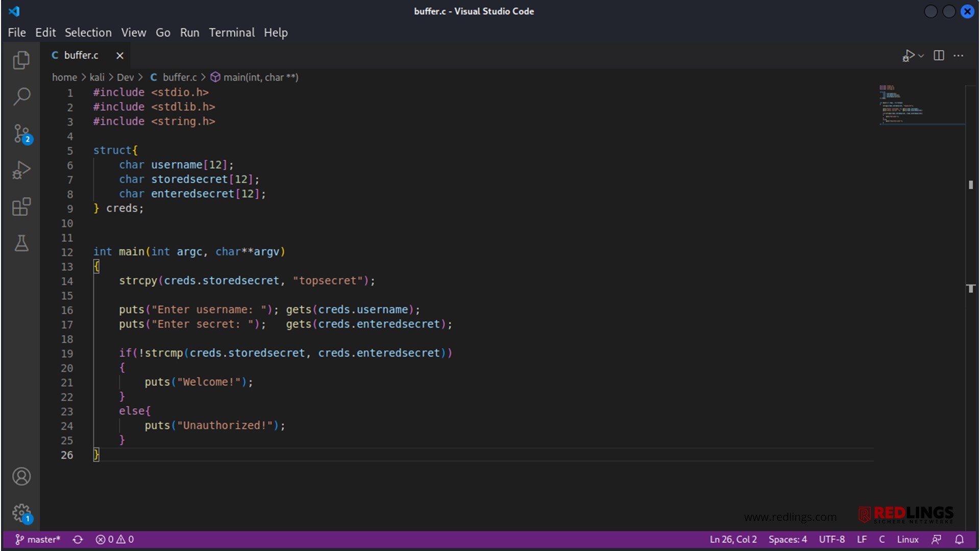Viewport: 980px width, 551px height.
Task: Open the Search view in the activity bar
Action: tap(21, 96)
